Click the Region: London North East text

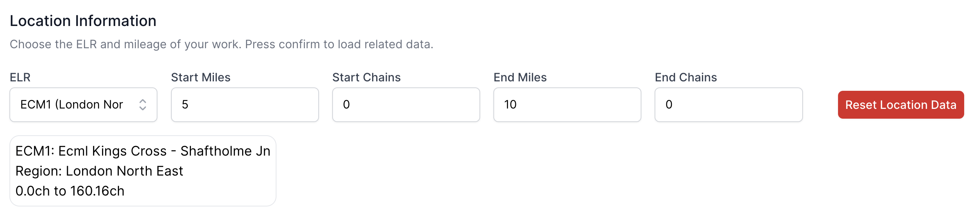(99, 171)
